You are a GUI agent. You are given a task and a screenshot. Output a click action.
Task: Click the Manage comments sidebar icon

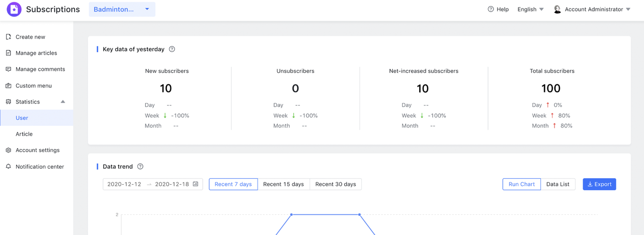(x=9, y=69)
